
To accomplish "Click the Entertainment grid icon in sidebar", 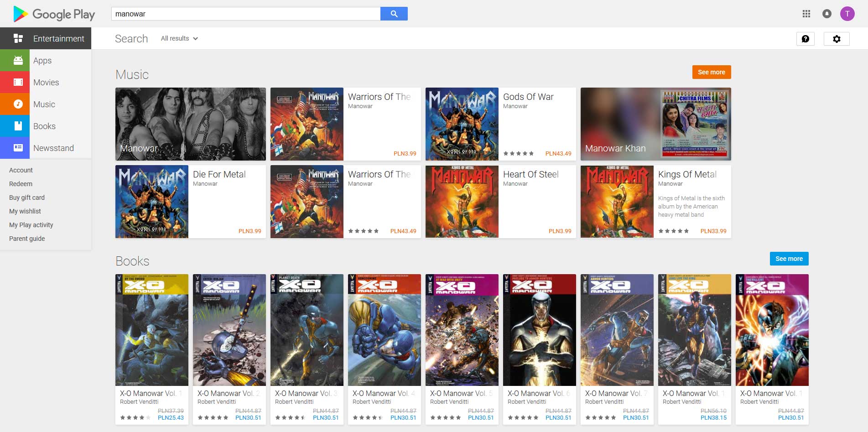I will click(18, 38).
